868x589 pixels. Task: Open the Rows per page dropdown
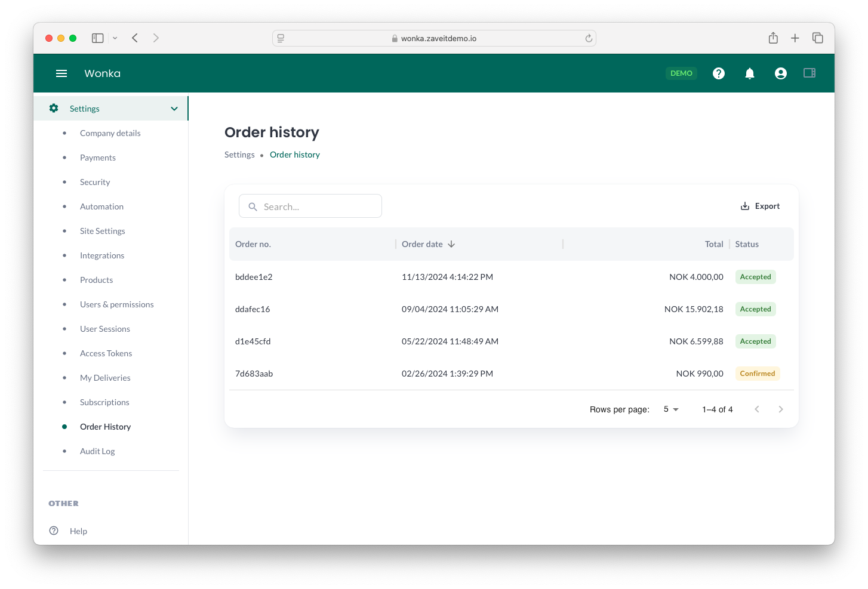tap(671, 409)
